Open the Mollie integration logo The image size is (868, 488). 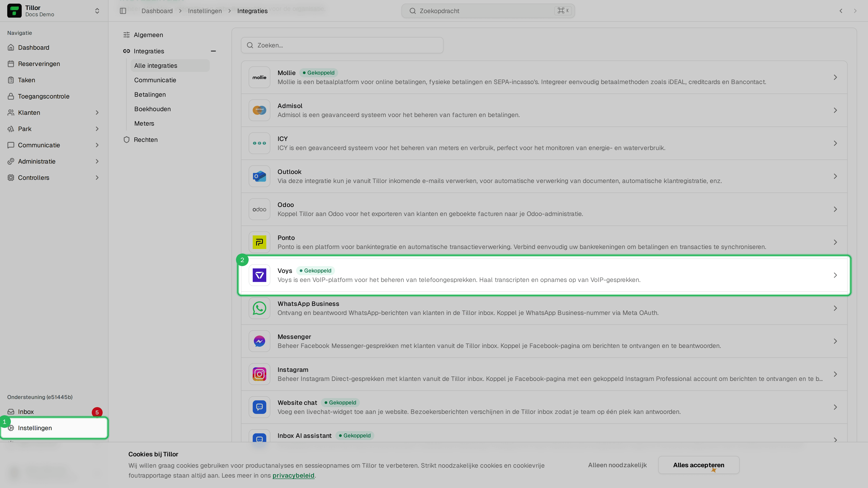click(x=259, y=77)
